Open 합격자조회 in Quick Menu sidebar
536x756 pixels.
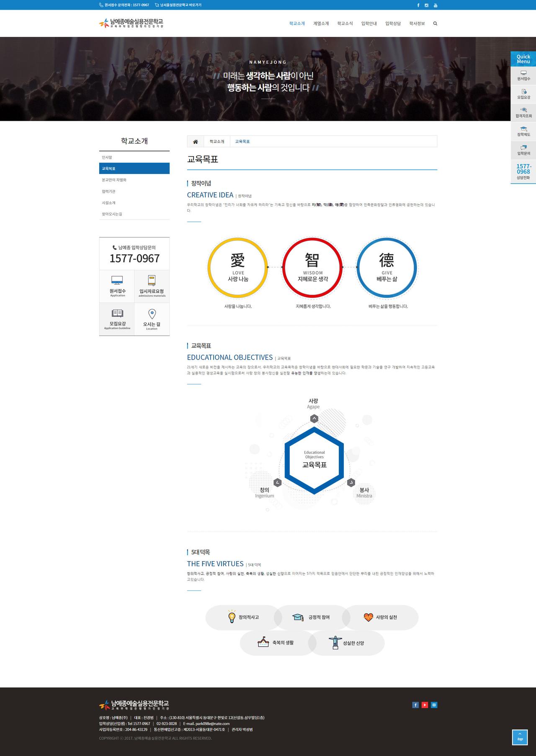click(523, 112)
